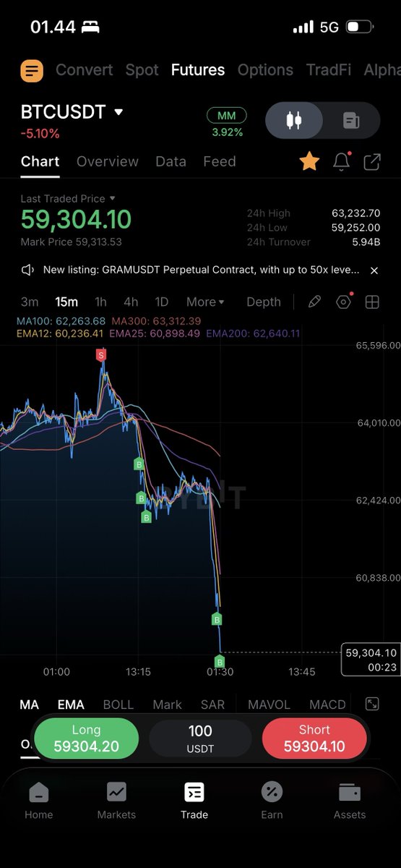Open Markets in bottom navigation
The image size is (401, 868).
point(116,801)
